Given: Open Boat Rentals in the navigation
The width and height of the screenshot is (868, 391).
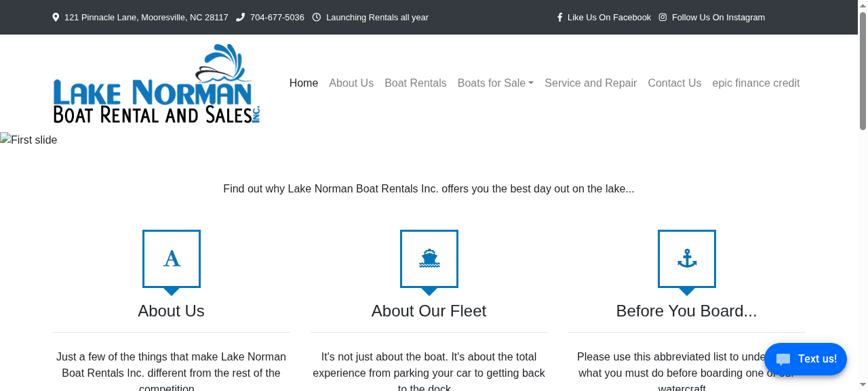Looking at the screenshot, I should 416,83.
